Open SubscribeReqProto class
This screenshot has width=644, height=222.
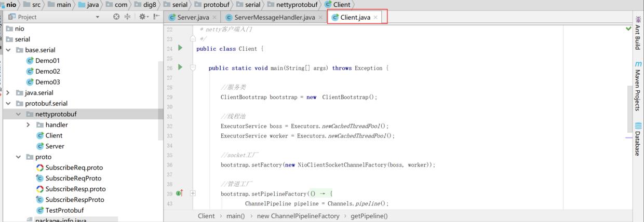click(73, 178)
